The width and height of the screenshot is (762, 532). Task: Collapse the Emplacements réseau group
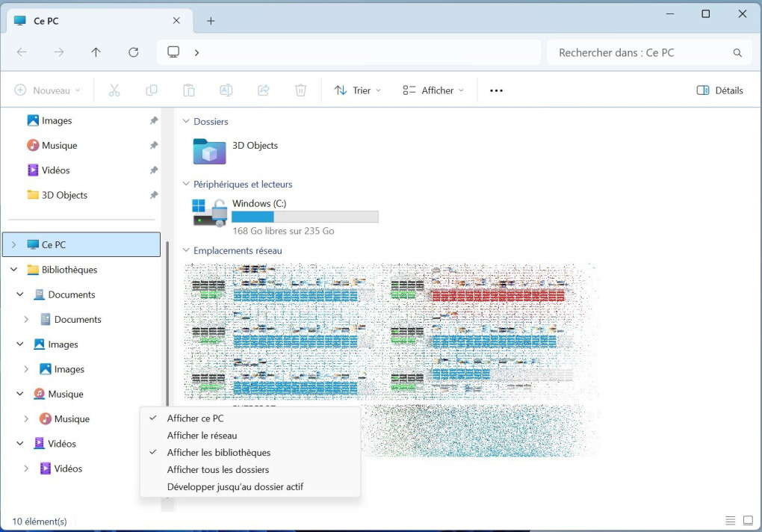185,250
